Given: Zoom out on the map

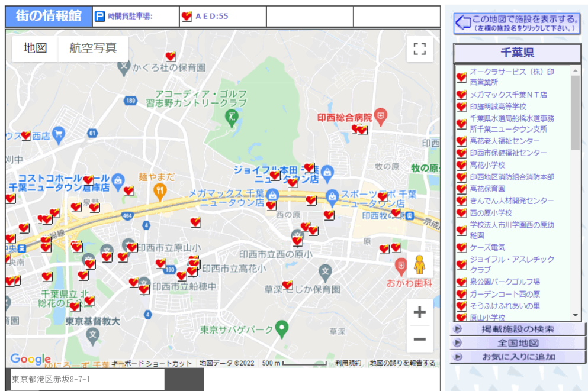Looking at the screenshot, I should click(420, 340).
